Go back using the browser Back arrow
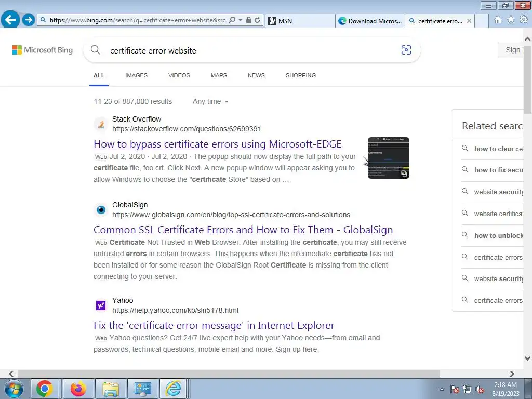The width and height of the screenshot is (532, 399). tap(10, 20)
